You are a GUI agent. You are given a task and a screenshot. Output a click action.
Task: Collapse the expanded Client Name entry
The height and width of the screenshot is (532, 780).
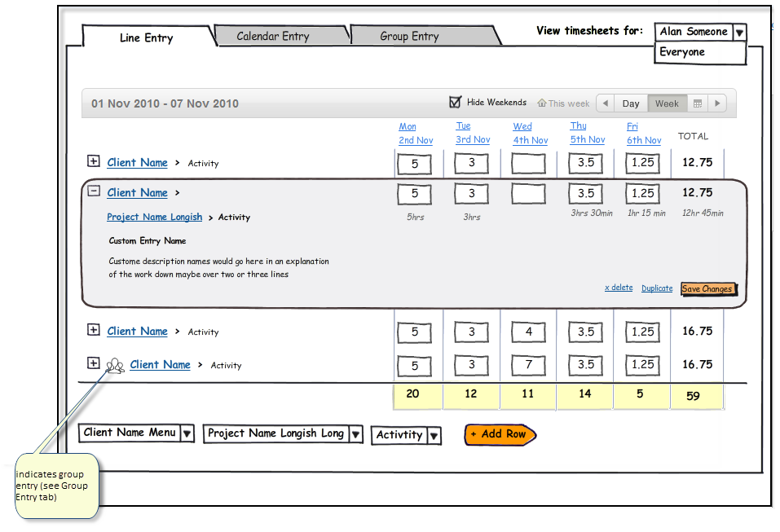[94, 191]
